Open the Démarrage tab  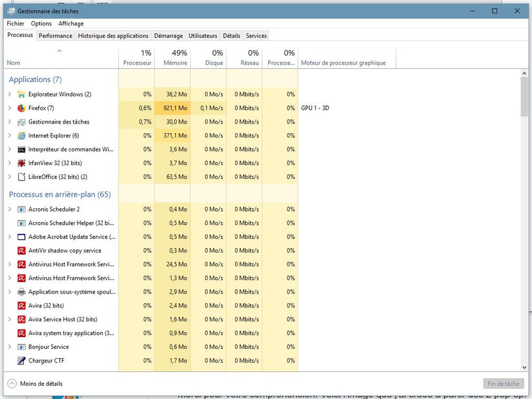click(x=168, y=36)
